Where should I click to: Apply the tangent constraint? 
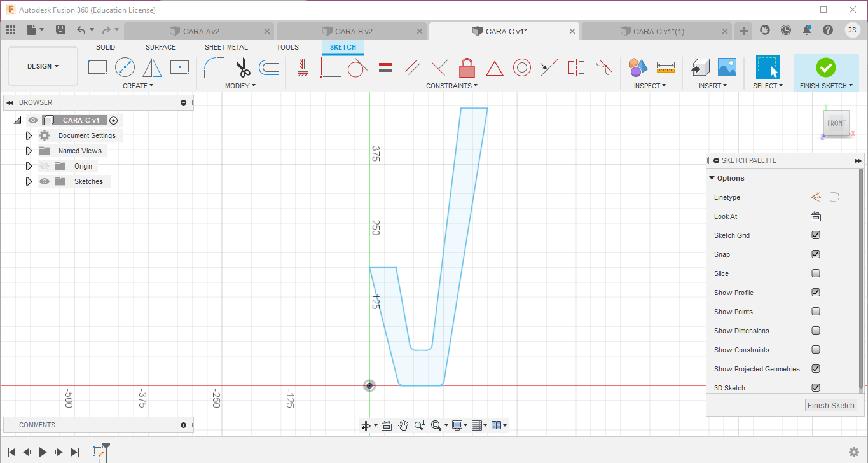(x=357, y=67)
